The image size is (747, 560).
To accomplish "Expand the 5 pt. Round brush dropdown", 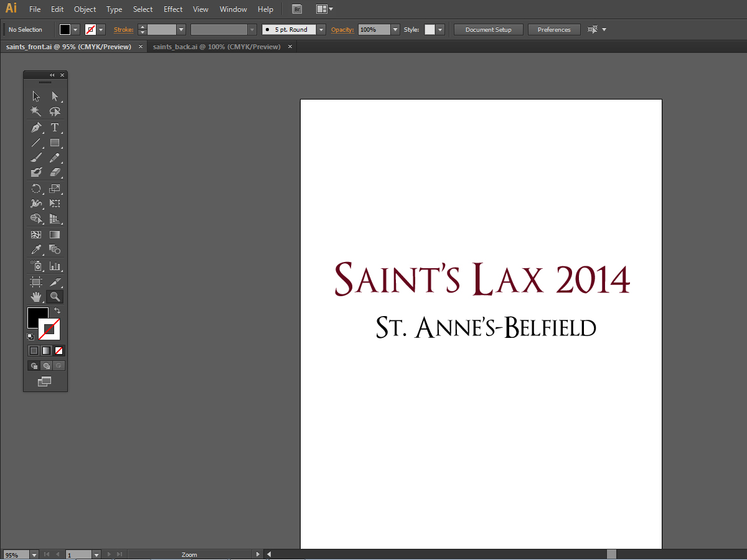I will click(x=321, y=30).
